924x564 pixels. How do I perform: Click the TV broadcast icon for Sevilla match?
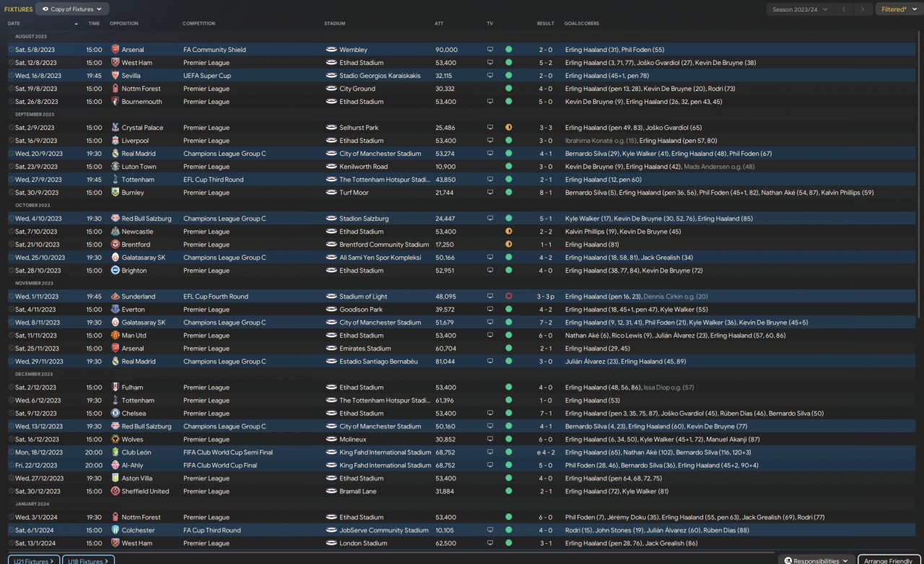(x=490, y=76)
